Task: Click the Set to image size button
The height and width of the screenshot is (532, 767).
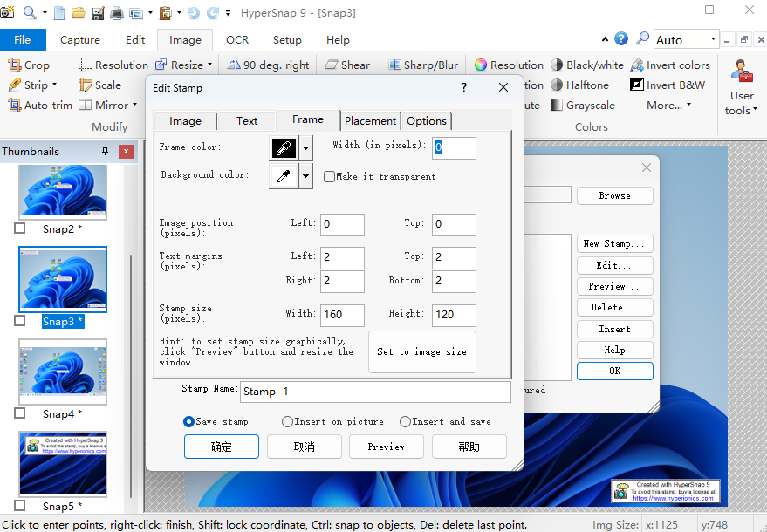Action: pyautogui.click(x=421, y=351)
